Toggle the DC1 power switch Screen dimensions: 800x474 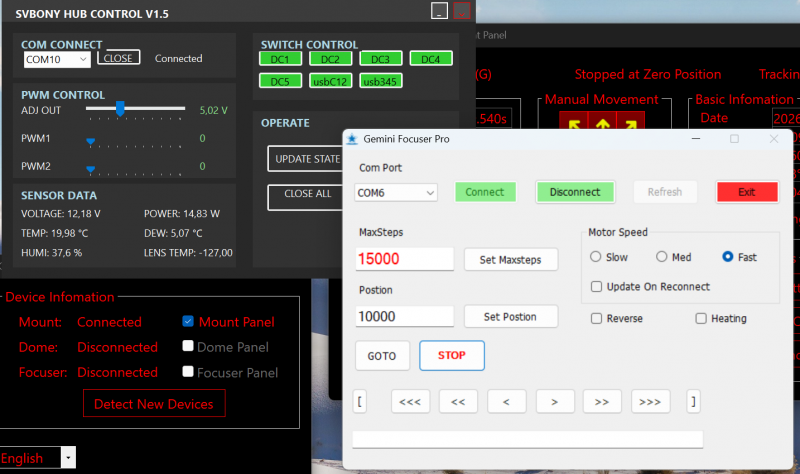click(280, 59)
